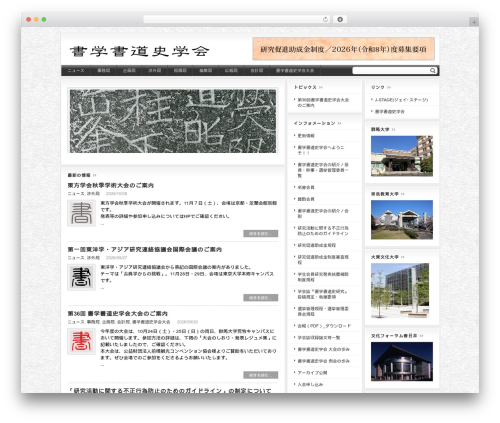Open the 第36回大会のご案内 link under トピックス
500x423 pixels.
[x=323, y=102]
